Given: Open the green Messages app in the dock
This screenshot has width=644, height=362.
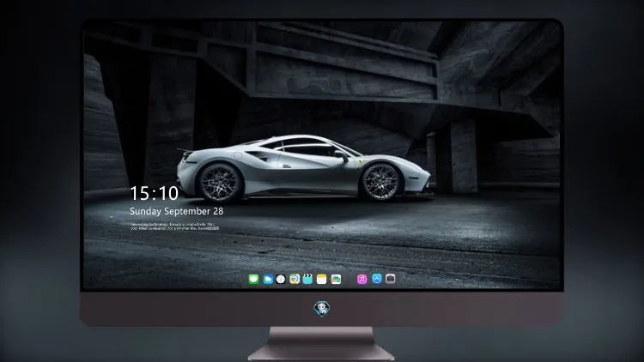Looking at the screenshot, I should point(253,279).
